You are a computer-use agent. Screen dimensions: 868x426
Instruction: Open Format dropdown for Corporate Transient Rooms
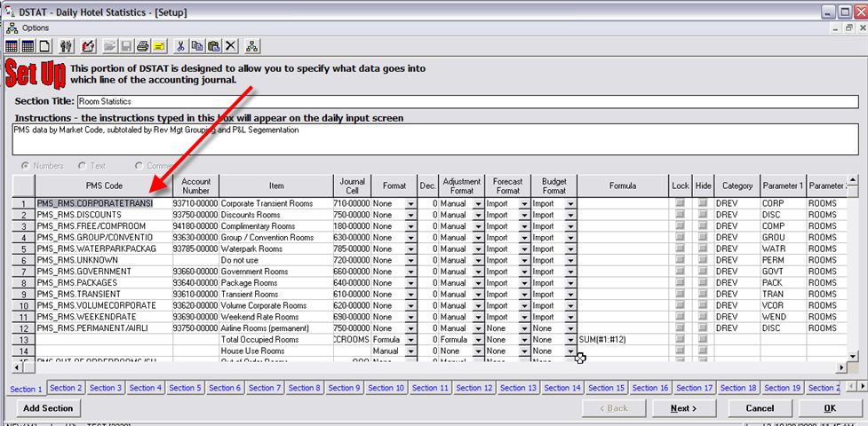(410, 203)
